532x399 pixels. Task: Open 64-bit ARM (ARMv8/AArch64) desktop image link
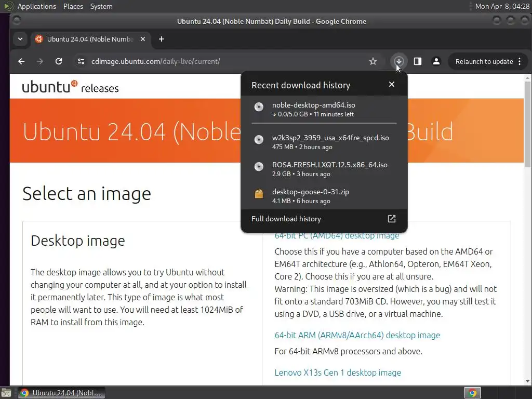[x=357, y=335]
